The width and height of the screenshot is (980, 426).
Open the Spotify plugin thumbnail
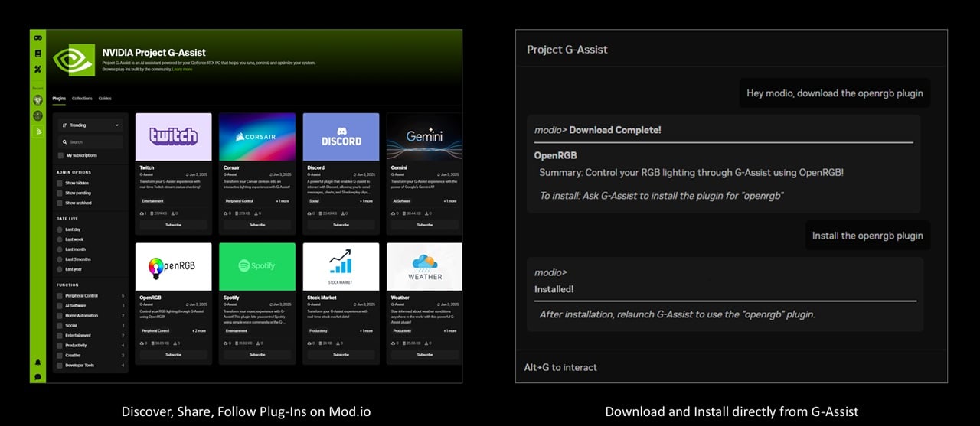(257, 267)
